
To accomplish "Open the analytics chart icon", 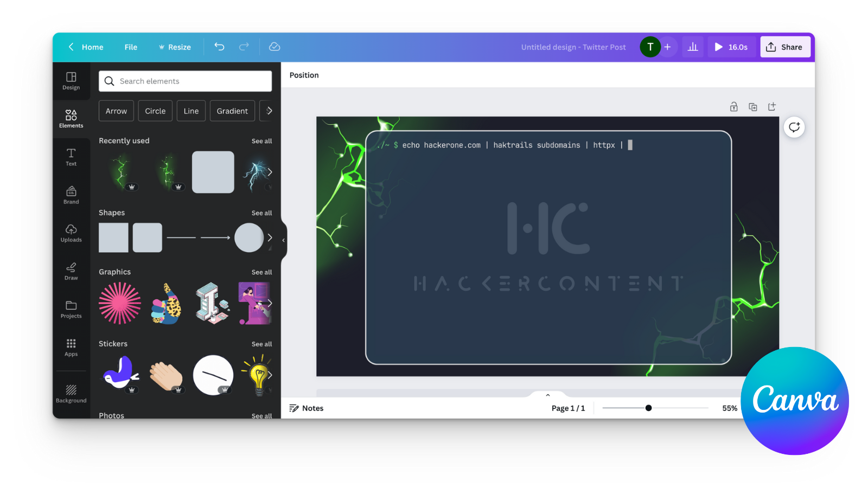I will point(693,47).
